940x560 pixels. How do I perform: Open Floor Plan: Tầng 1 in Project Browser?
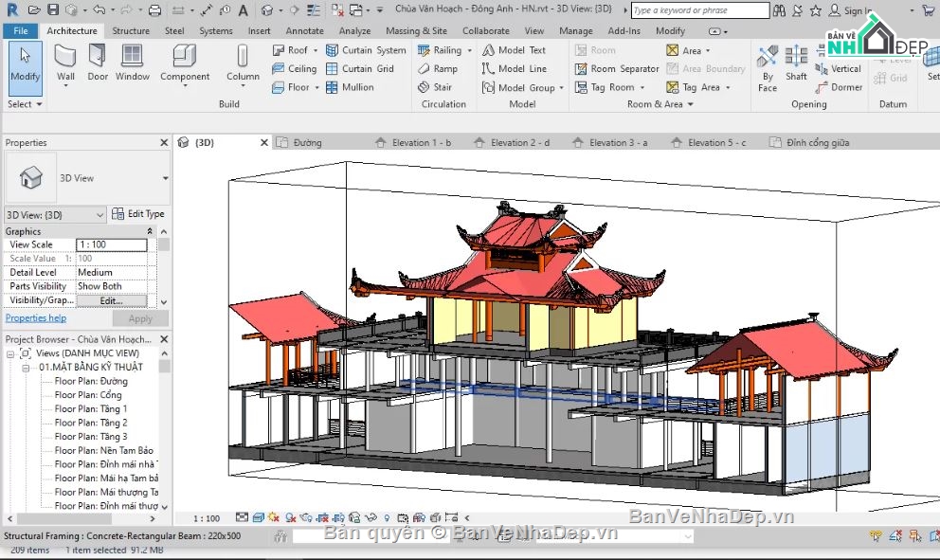point(90,409)
